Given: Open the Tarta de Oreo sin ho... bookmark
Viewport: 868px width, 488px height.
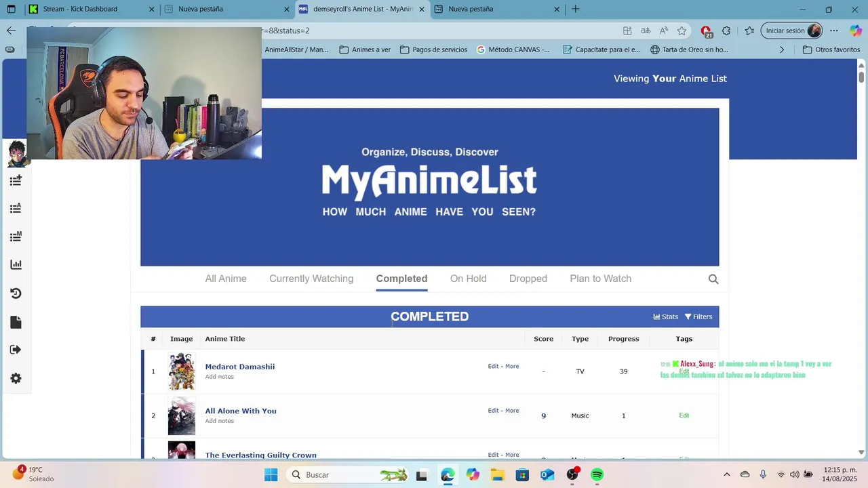Looking at the screenshot, I should [x=689, y=49].
